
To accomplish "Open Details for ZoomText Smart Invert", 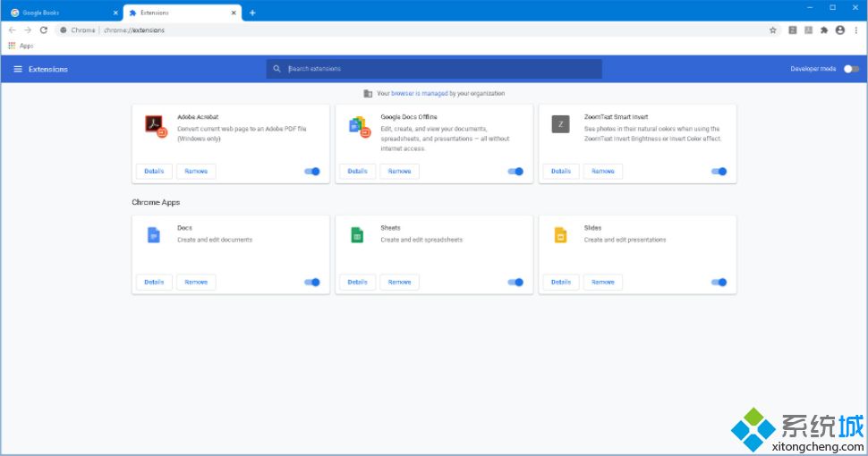I will pos(561,172).
